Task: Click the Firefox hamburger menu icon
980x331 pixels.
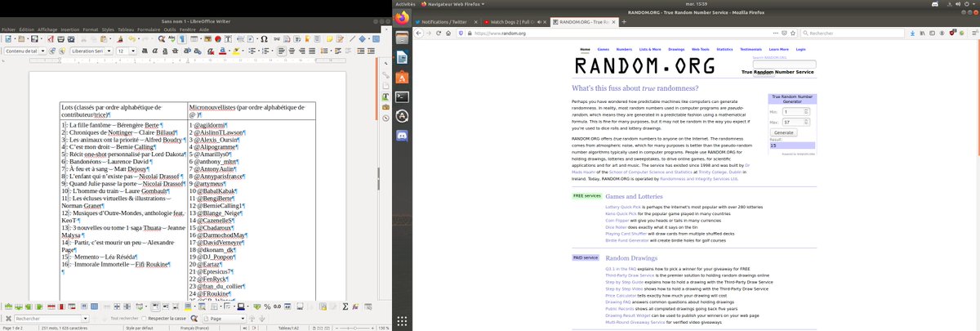Action: [973, 33]
